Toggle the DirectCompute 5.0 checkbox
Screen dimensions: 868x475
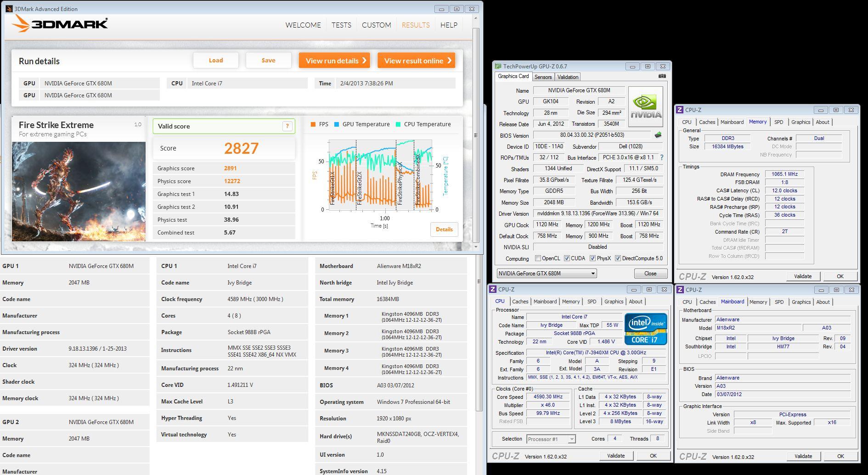[x=618, y=258]
